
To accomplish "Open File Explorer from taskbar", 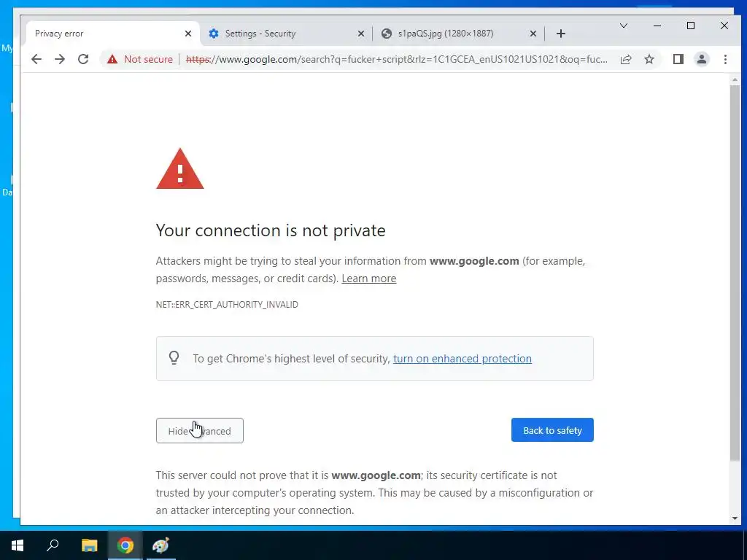I will pyautogui.click(x=89, y=545).
